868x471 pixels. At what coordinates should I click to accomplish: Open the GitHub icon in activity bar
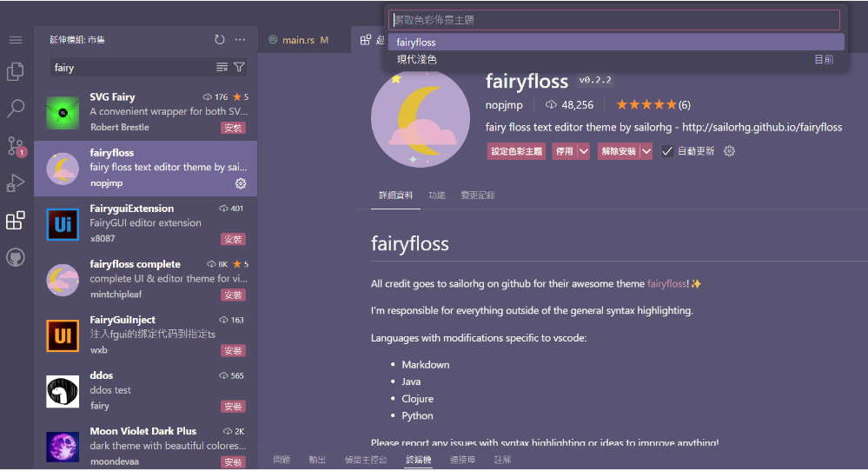16,257
